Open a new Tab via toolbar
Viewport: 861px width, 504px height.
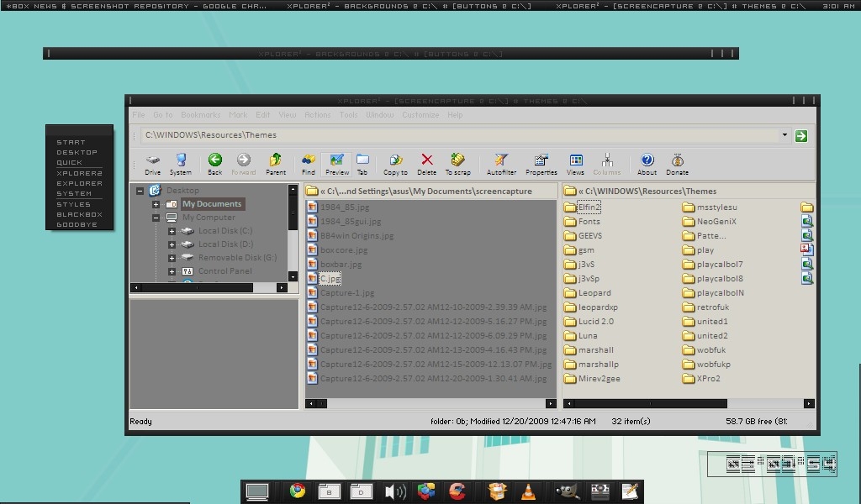tap(362, 164)
